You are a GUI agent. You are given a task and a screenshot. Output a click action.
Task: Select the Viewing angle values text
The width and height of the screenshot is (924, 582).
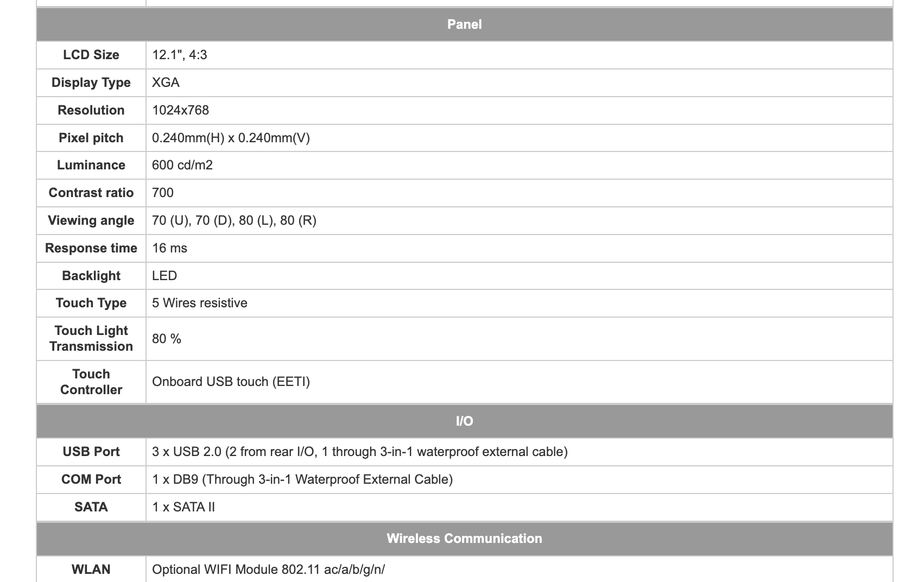(234, 220)
